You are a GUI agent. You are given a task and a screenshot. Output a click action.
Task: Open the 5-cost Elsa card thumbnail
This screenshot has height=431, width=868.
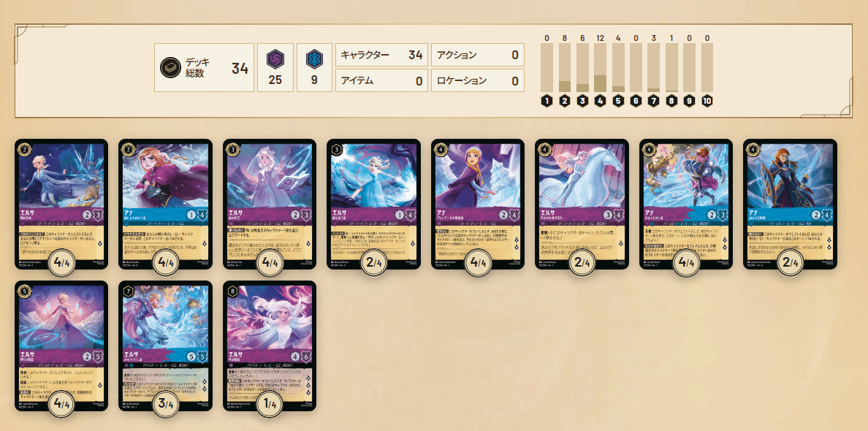tap(61, 346)
